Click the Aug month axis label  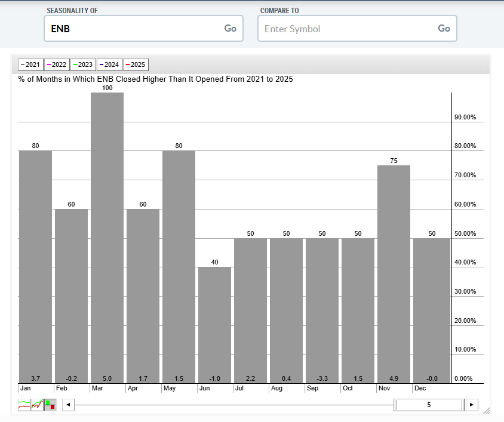[276, 388]
